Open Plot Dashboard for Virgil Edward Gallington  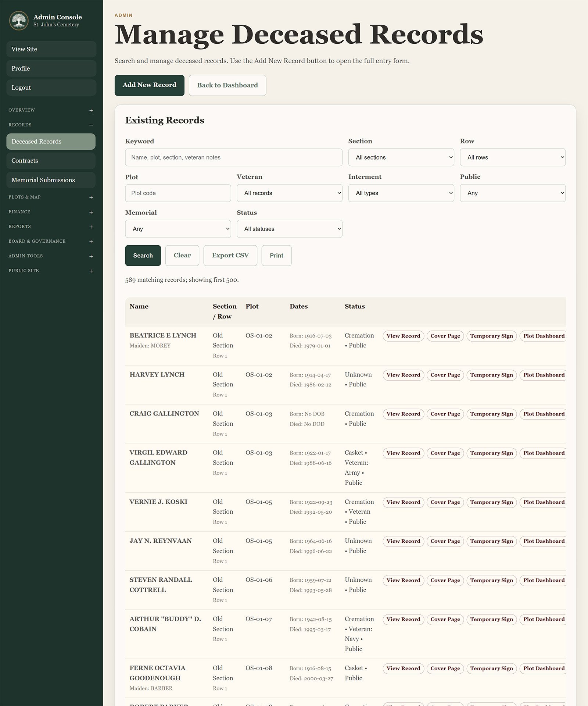point(543,453)
